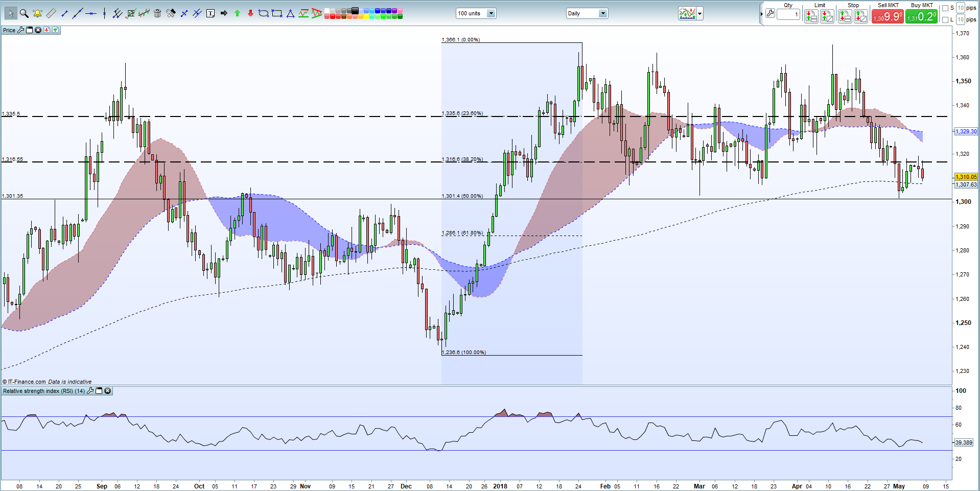
Task: Click second Limit order button
Action: point(827,16)
